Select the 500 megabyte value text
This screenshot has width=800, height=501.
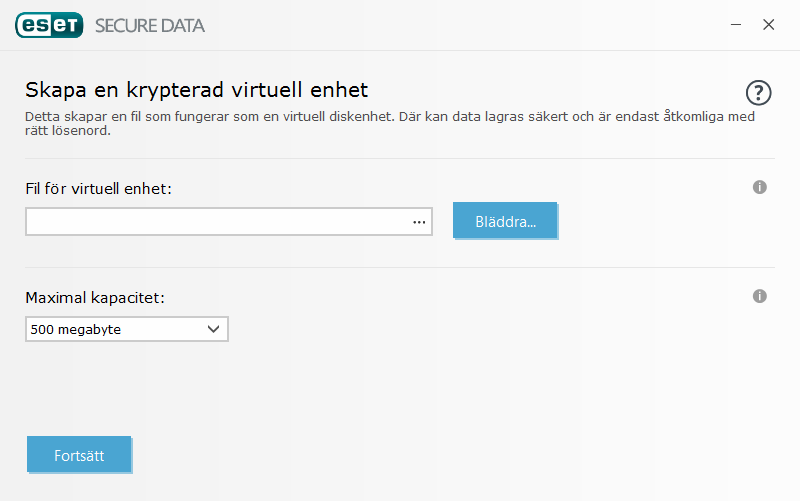point(76,329)
